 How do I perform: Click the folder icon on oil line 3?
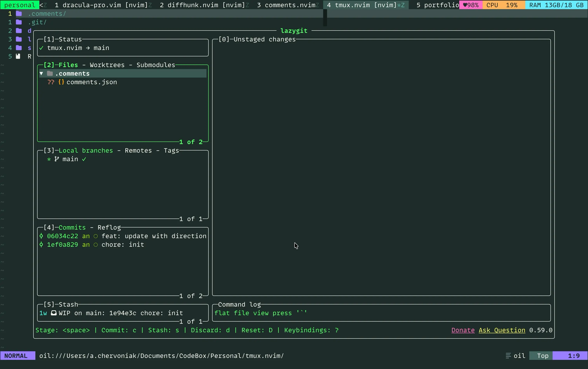[19, 39]
